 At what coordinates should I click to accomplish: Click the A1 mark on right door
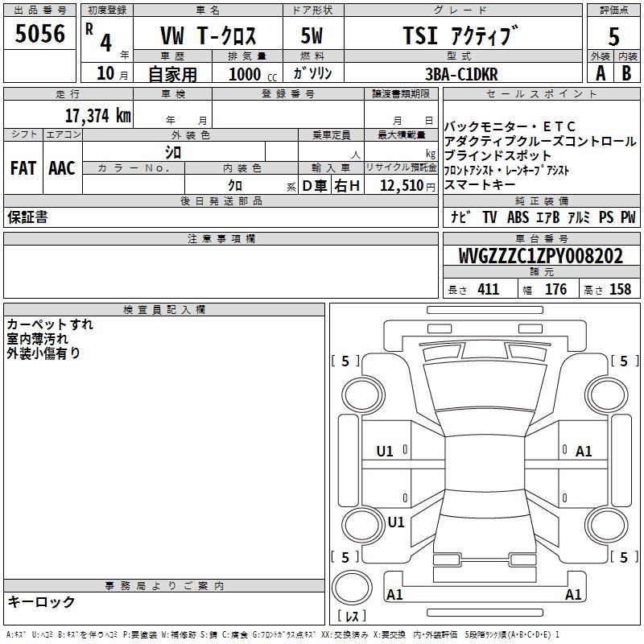click(x=584, y=452)
